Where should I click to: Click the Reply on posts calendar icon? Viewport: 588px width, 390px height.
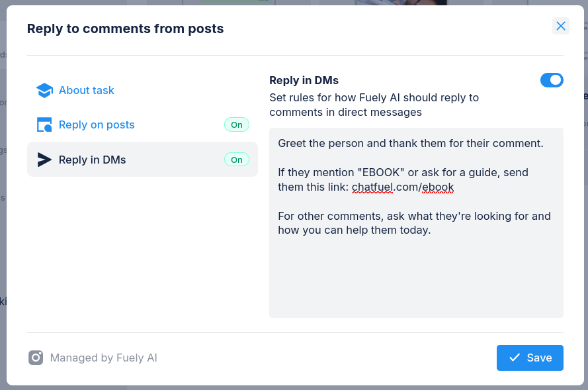44,124
